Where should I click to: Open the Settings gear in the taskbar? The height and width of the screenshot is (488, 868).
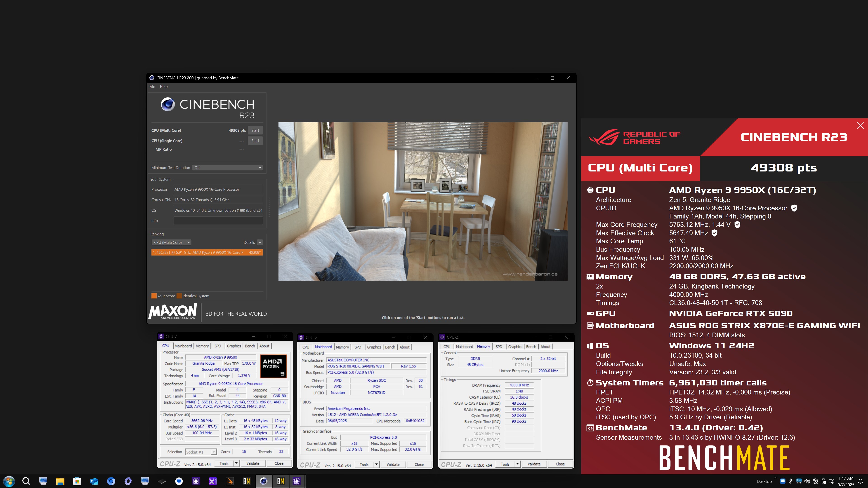[x=128, y=481]
